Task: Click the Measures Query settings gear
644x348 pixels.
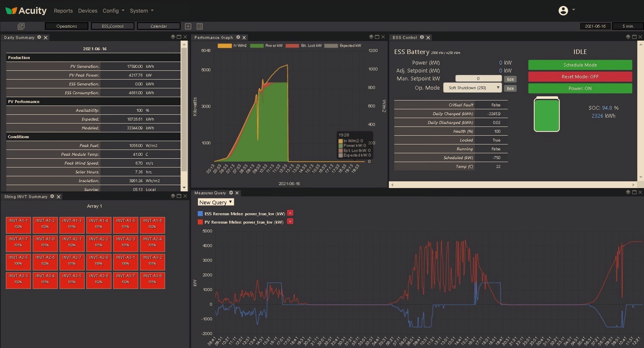Action: [x=231, y=193]
